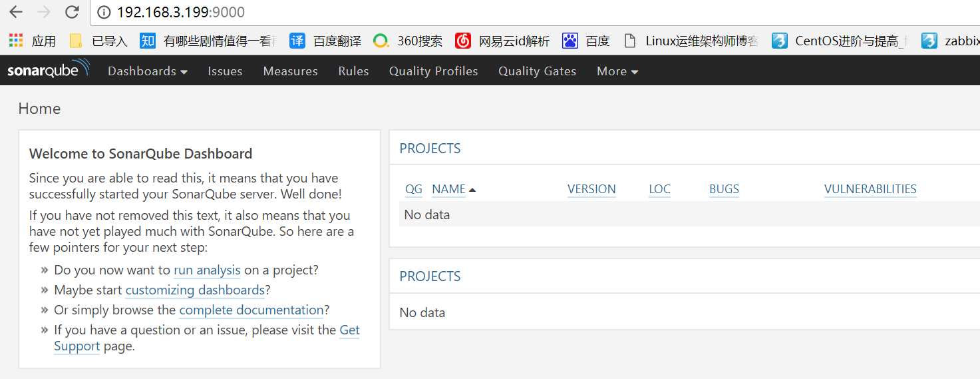Open the Baidu paw bookmark
The image size is (980, 379).
586,41
